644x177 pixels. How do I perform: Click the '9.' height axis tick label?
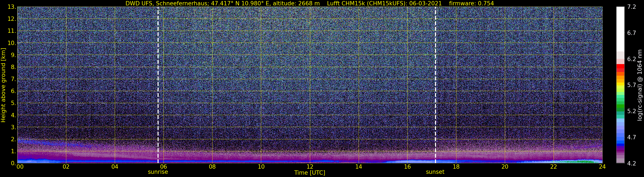pos(13,55)
